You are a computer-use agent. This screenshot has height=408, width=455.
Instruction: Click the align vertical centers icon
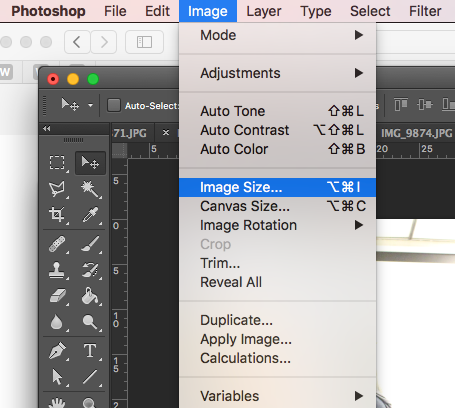[x=425, y=105]
